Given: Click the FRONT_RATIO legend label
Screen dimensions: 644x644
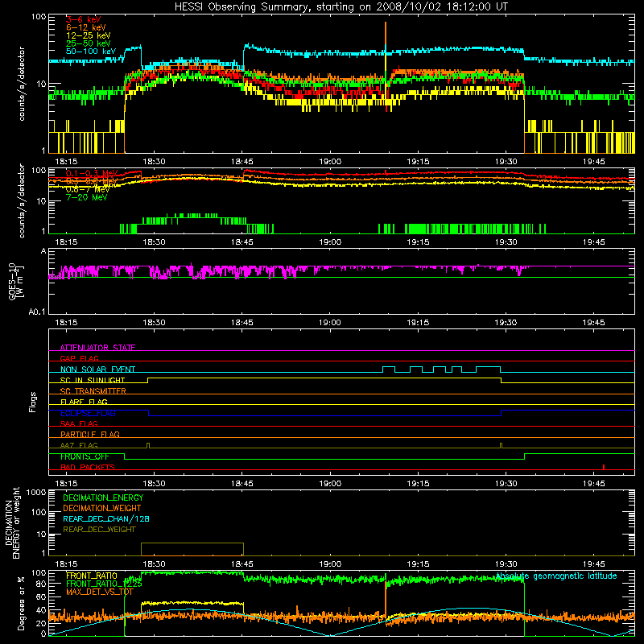Looking at the screenshot, I should pos(92,576).
